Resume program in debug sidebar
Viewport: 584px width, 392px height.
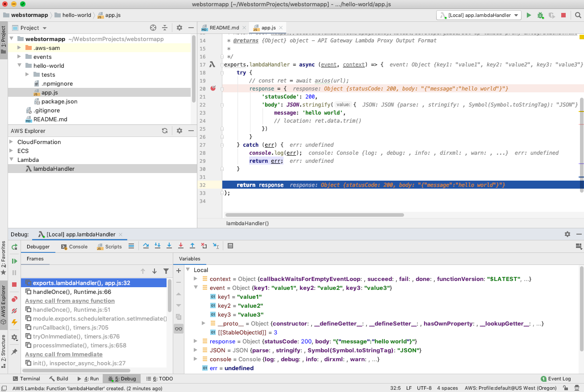tap(14, 261)
